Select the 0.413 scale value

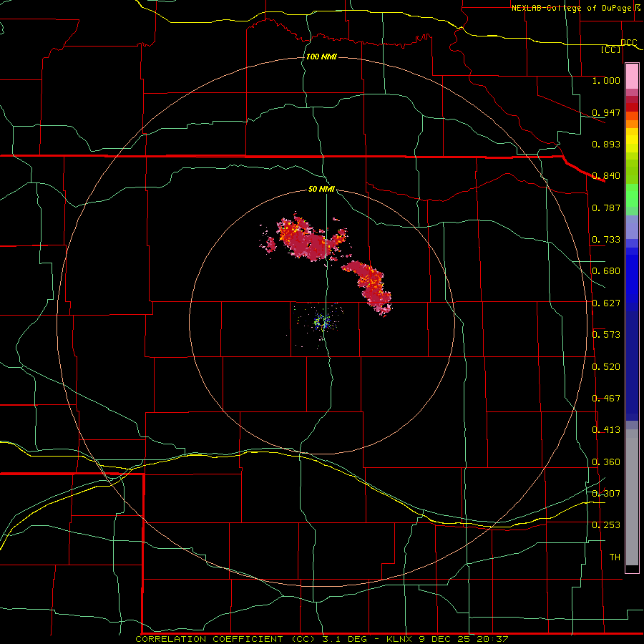coord(606,430)
